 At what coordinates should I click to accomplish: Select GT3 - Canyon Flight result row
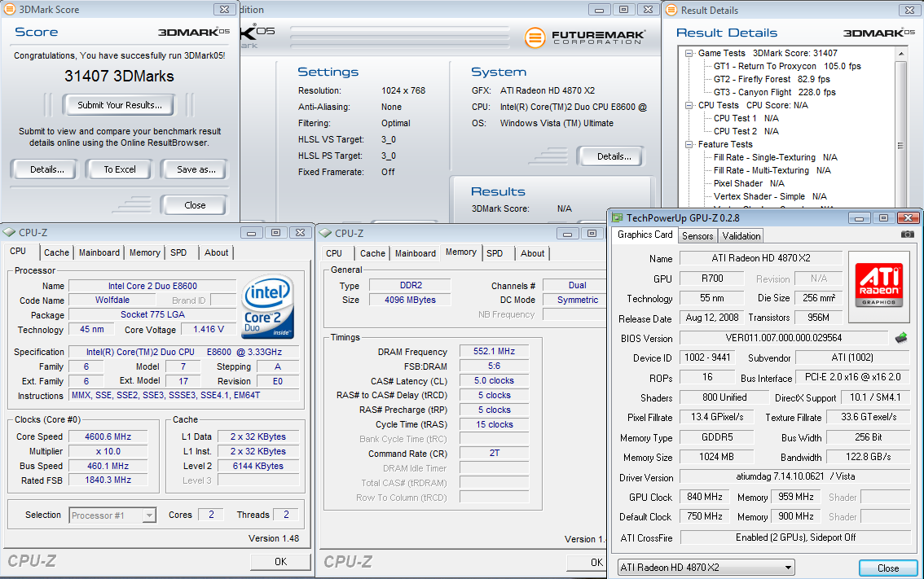tap(774, 92)
